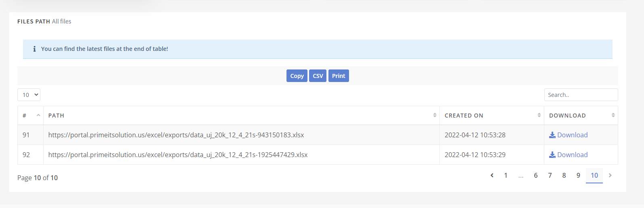644x208 pixels.
Task: Focus the Search input field
Action: (581, 95)
